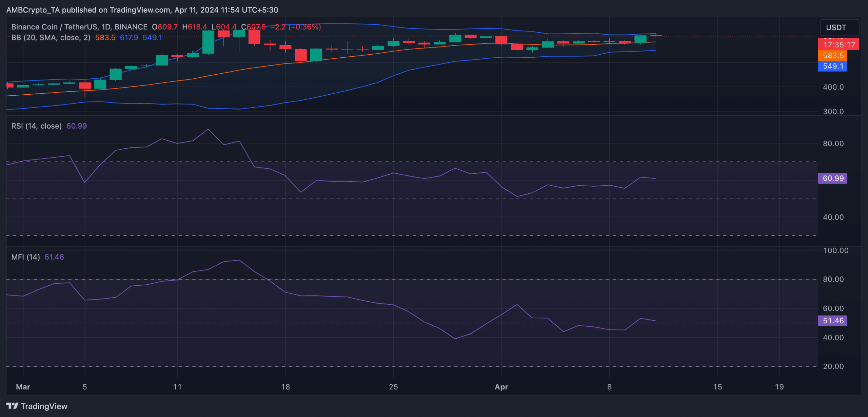Click the MFI (14) indicator label

point(26,257)
